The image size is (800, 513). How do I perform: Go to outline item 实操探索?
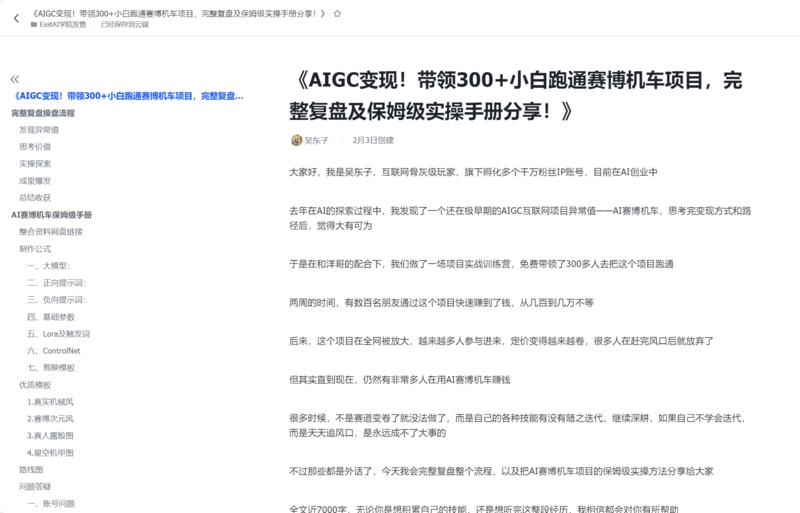35,163
